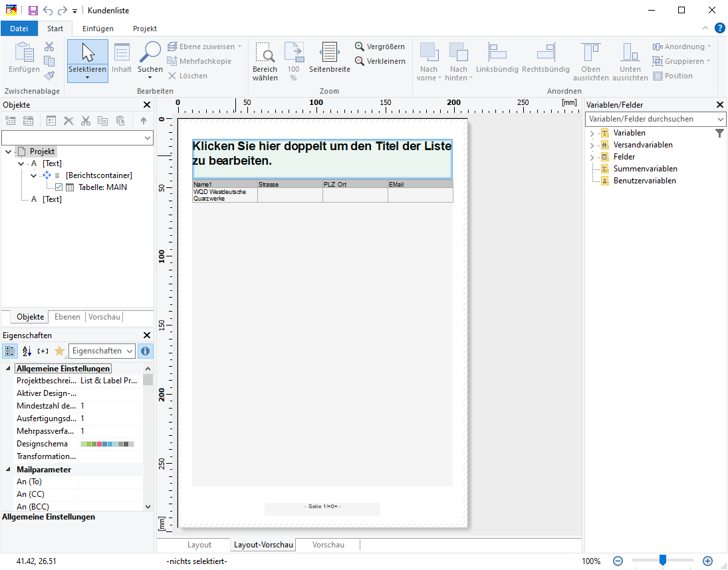Open the Inhalt content tool
This screenshot has width=728, height=570.
(x=122, y=58)
